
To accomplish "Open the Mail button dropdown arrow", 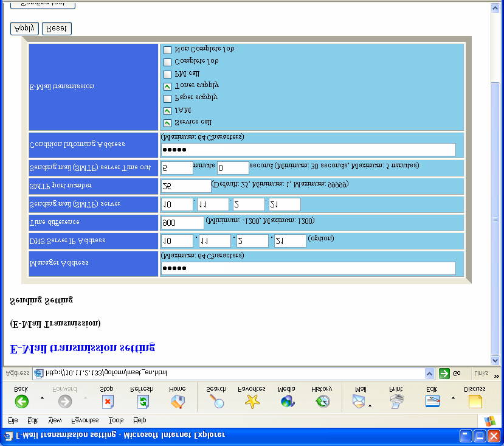I will pyautogui.click(x=370, y=406).
